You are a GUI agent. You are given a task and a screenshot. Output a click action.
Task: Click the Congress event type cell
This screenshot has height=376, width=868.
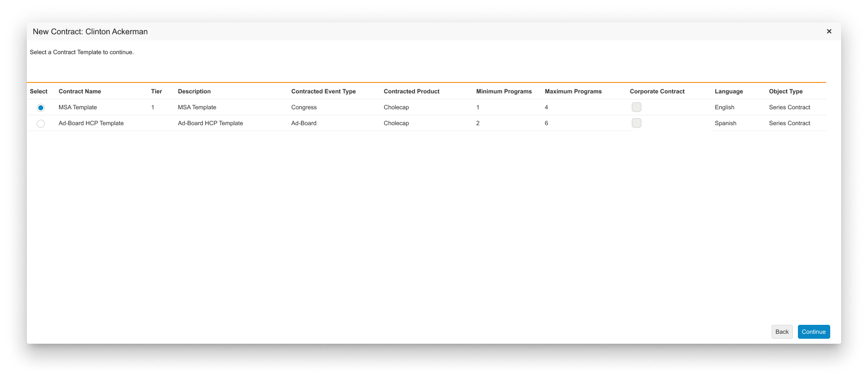coord(304,107)
